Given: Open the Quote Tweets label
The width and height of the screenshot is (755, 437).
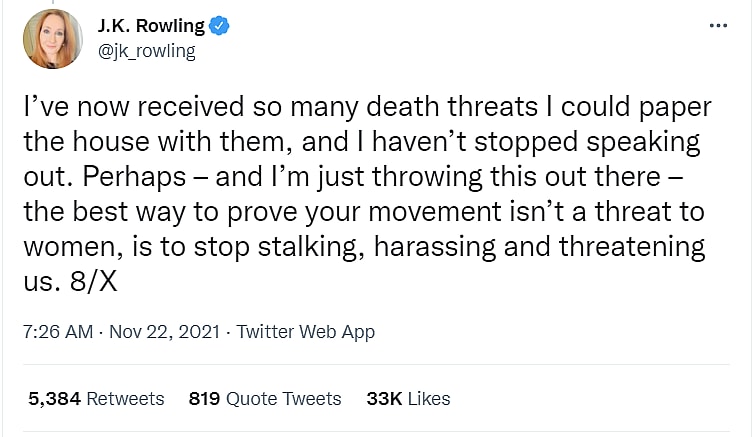Looking at the screenshot, I should [283, 398].
